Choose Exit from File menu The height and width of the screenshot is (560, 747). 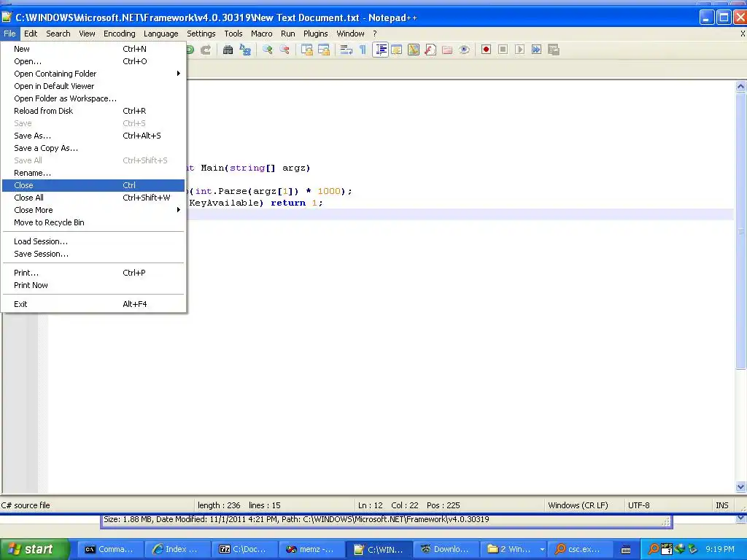tap(93, 304)
